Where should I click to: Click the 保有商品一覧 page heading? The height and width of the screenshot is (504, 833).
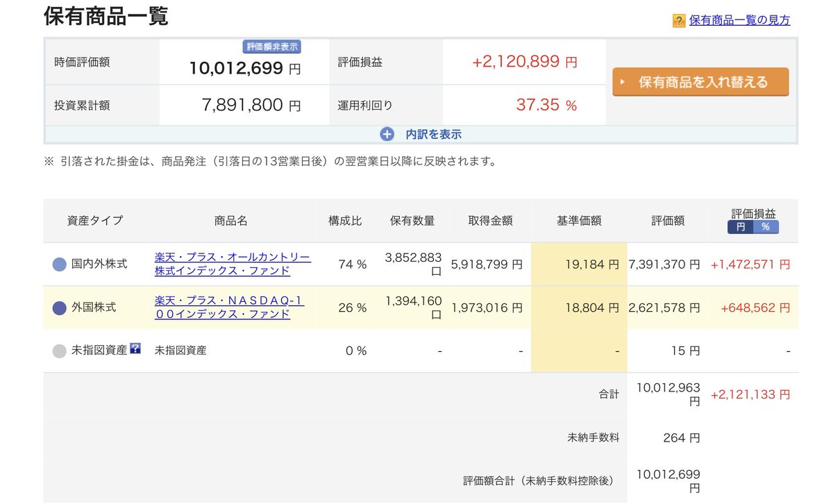tap(106, 15)
